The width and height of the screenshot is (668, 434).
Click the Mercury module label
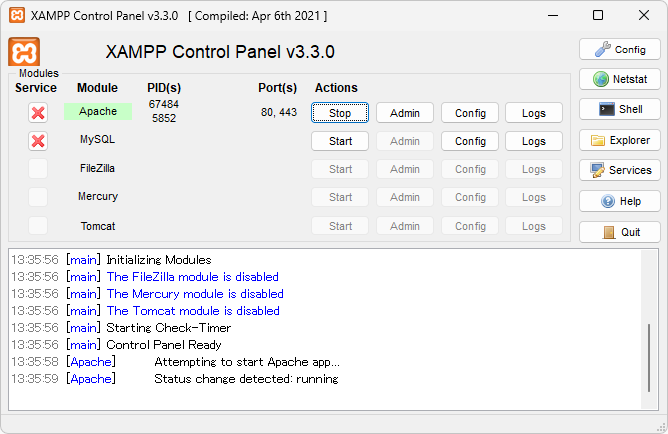coord(98,196)
